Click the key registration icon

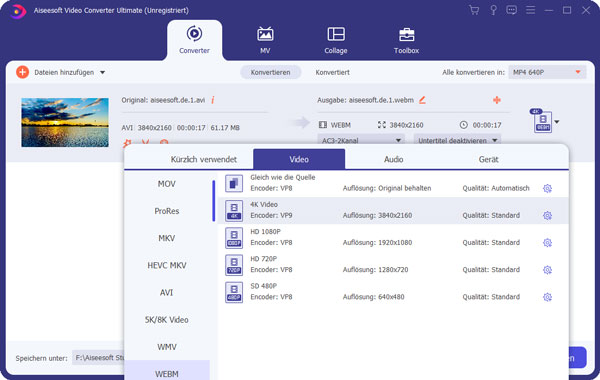[x=494, y=10]
